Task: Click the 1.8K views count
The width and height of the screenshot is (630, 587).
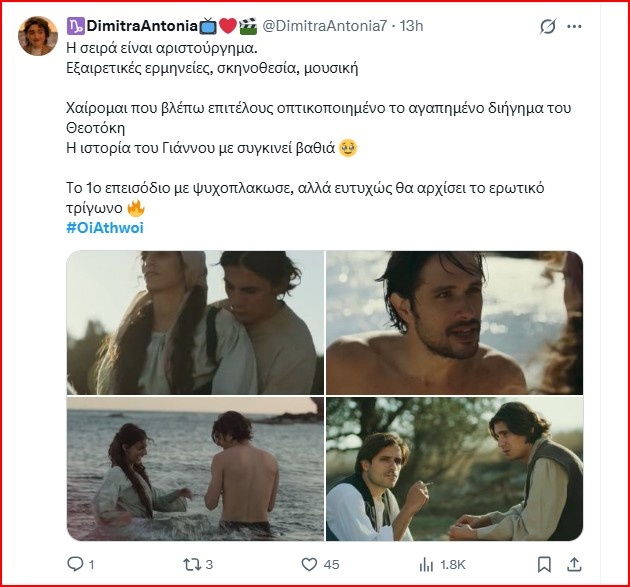Action: 451,565
